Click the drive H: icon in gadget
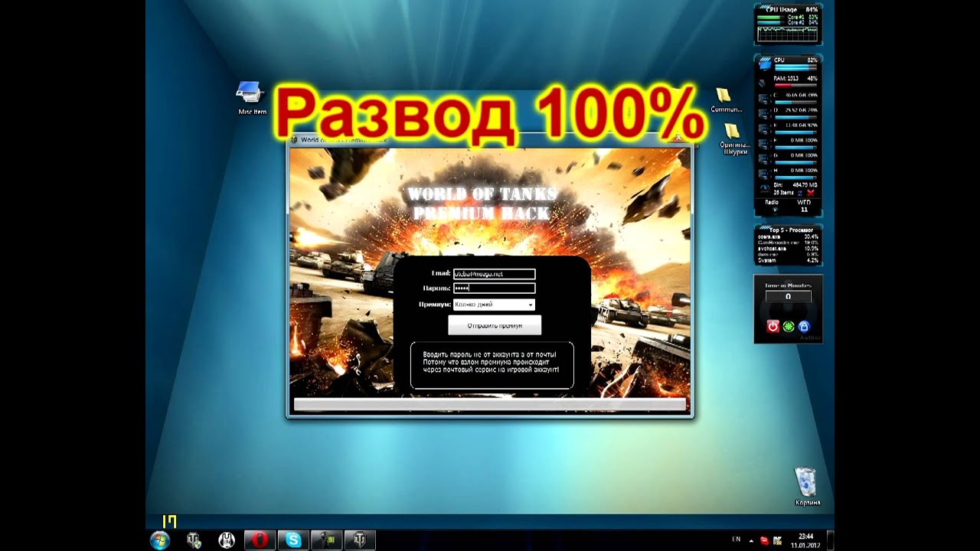This screenshot has width=980, height=551. click(763, 174)
